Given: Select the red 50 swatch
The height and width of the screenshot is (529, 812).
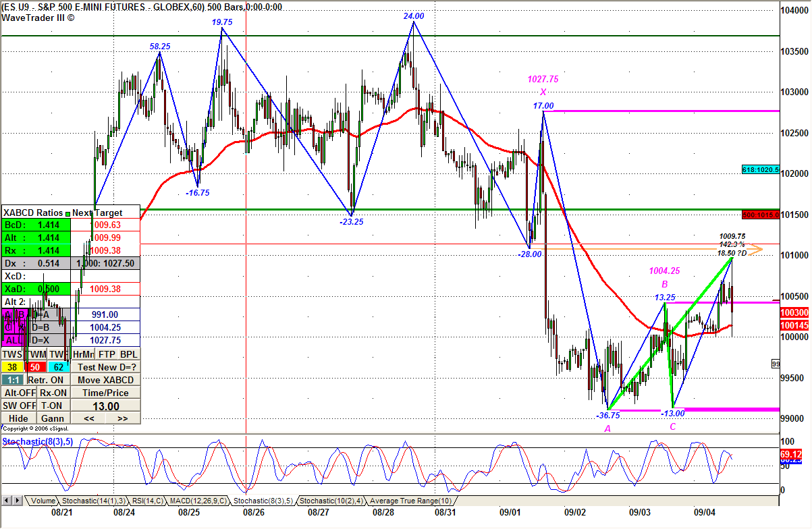Looking at the screenshot, I should 35,367.
